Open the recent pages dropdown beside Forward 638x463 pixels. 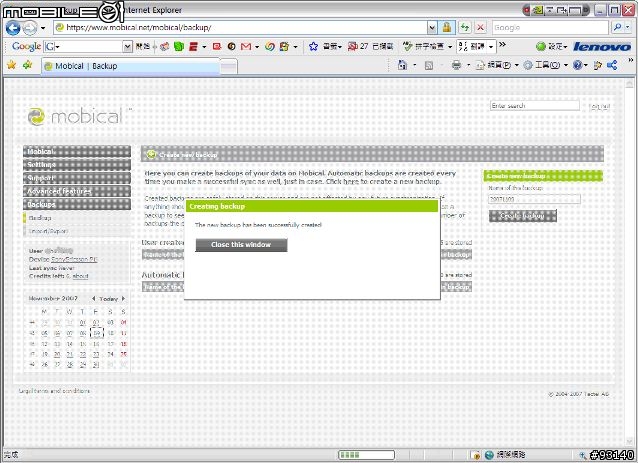coord(43,28)
